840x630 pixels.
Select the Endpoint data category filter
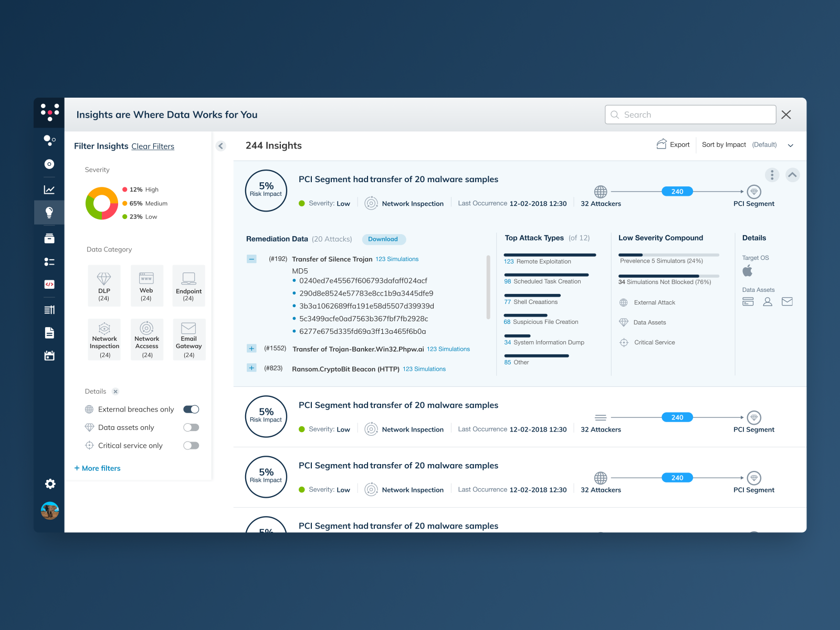coord(188,286)
